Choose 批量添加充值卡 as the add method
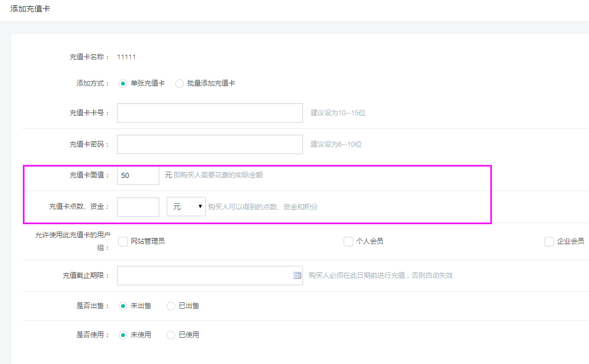This screenshot has width=589, height=364. click(x=179, y=83)
